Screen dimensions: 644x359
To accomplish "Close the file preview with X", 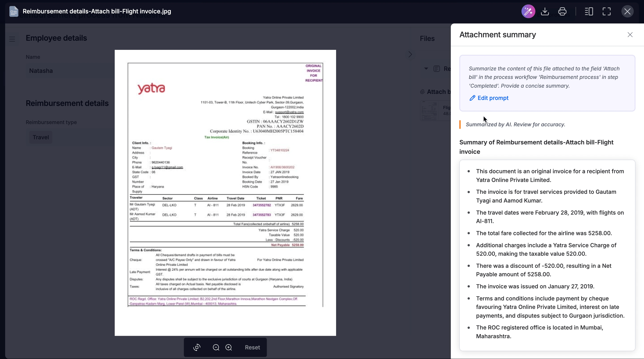I will click(627, 11).
